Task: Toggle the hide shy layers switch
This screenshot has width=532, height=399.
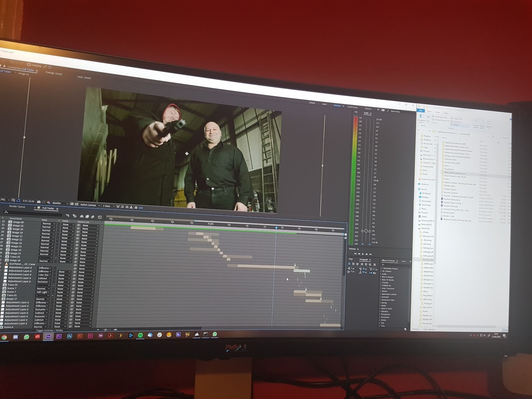Action: point(82,216)
